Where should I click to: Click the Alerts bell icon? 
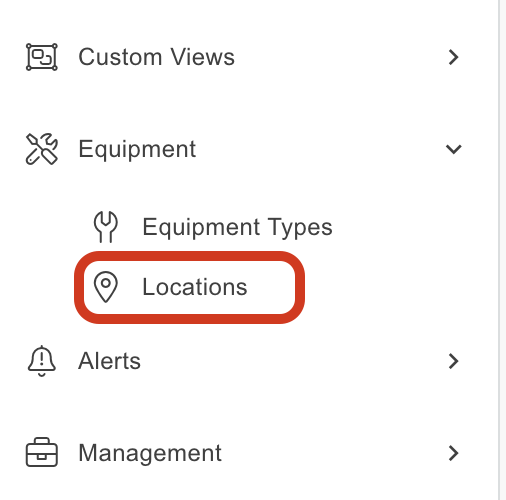pos(42,361)
